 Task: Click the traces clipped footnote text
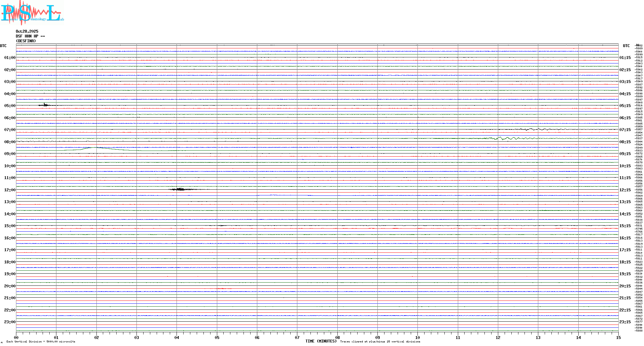click(380, 342)
